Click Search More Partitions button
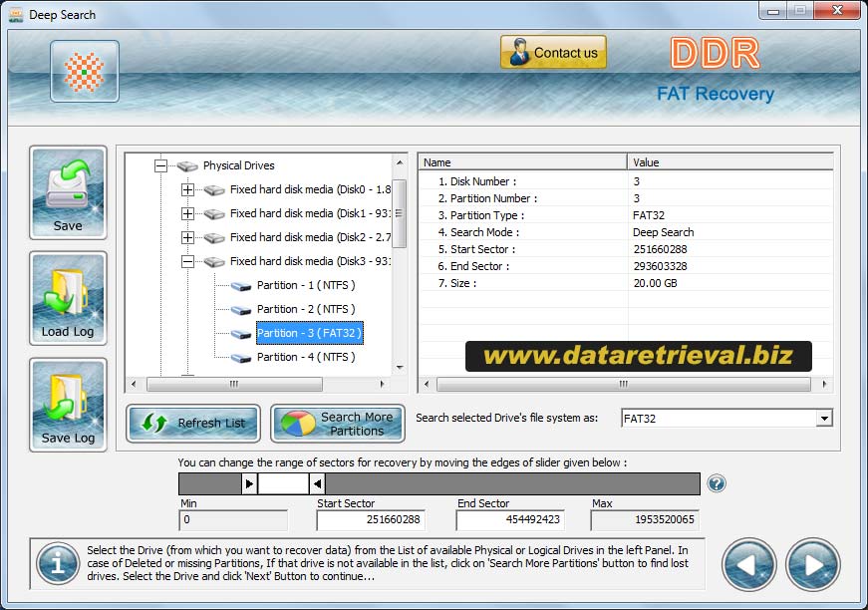868x610 pixels. click(x=338, y=424)
